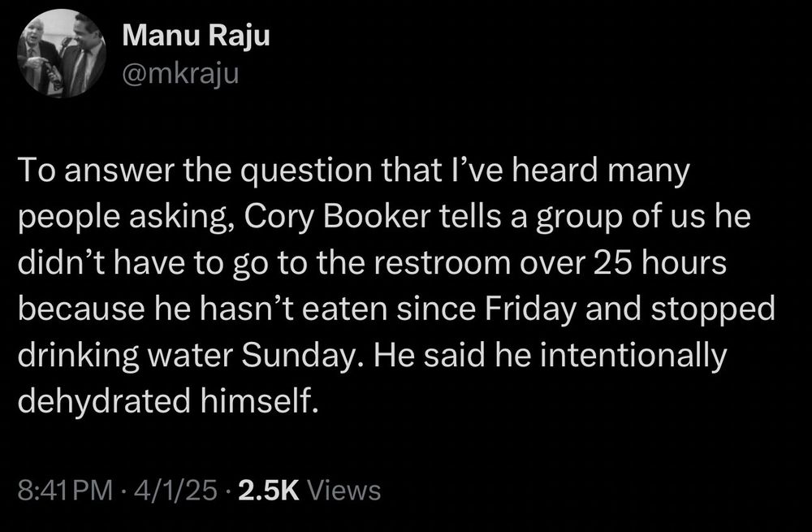The height and width of the screenshot is (532, 812).
Task: Click the word Views in footer
Action: 345,490
